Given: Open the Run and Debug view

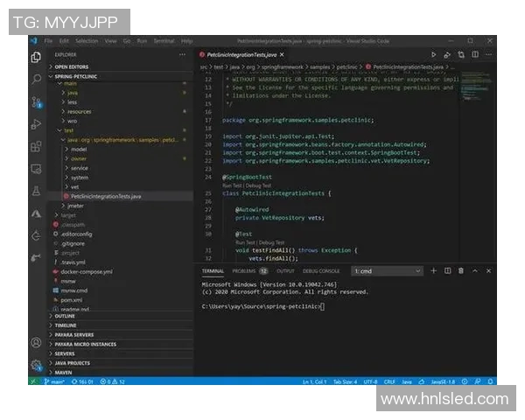Looking at the screenshot, I should (36, 124).
